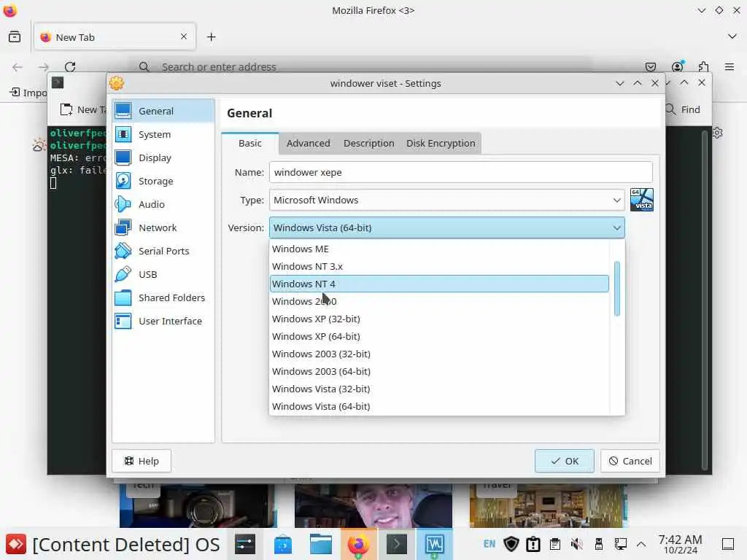
Task: Open the General settings category
Action: pyautogui.click(x=163, y=111)
